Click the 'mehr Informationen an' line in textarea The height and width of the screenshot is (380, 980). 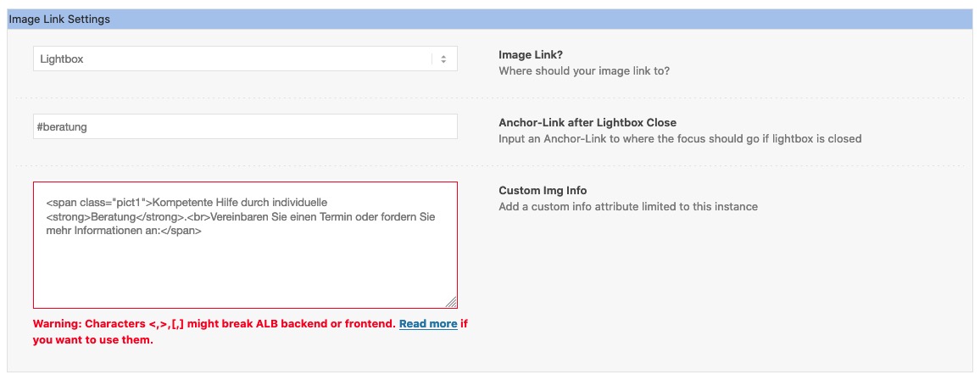(x=124, y=231)
